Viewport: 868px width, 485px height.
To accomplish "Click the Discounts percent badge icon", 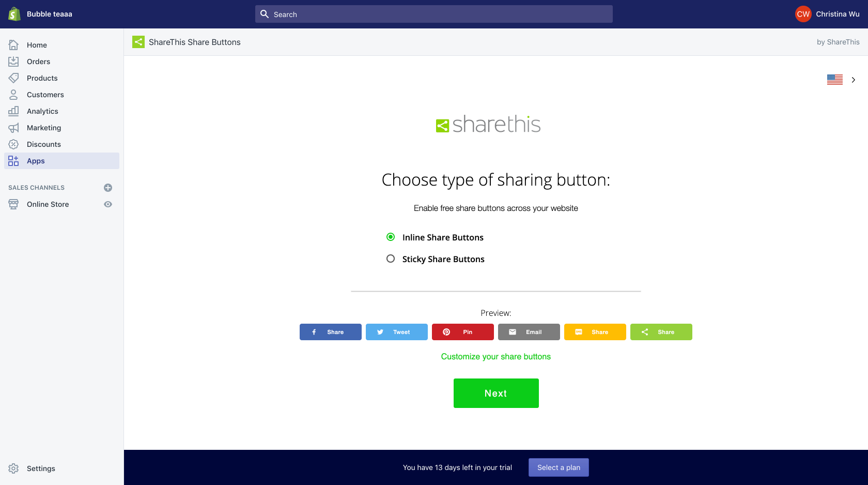I will pyautogui.click(x=13, y=144).
